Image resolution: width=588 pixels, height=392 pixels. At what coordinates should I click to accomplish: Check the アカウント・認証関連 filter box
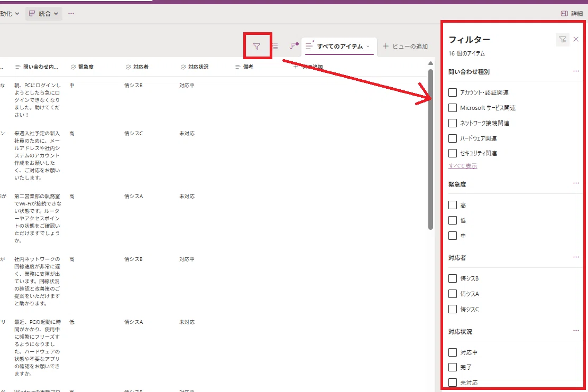pyautogui.click(x=453, y=92)
